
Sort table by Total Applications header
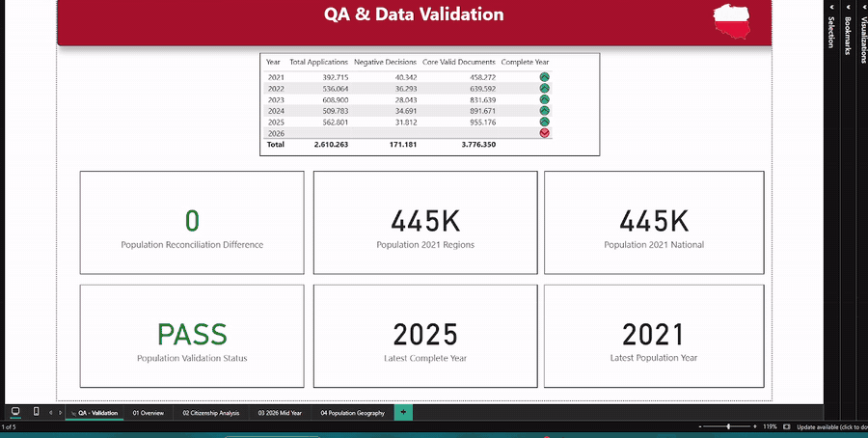point(319,62)
